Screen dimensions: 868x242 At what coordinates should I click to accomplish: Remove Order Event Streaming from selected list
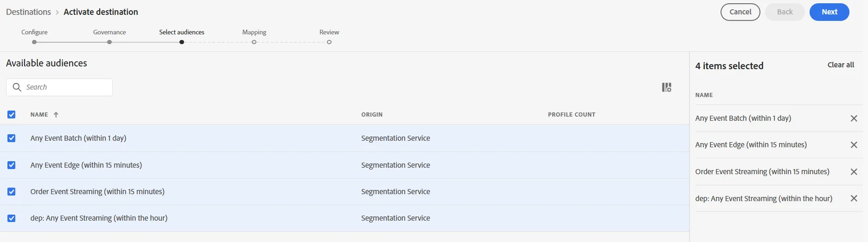854,172
